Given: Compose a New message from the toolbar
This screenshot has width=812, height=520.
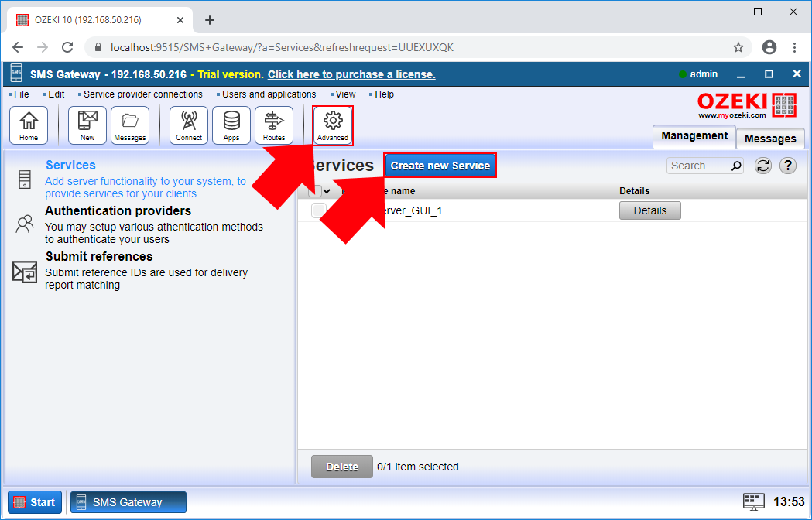Looking at the screenshot, I should click(87, 125).
